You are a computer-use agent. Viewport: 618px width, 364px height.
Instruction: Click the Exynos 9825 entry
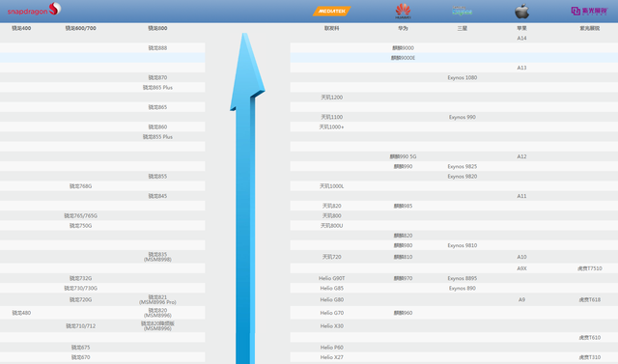[x=463, y=166]
